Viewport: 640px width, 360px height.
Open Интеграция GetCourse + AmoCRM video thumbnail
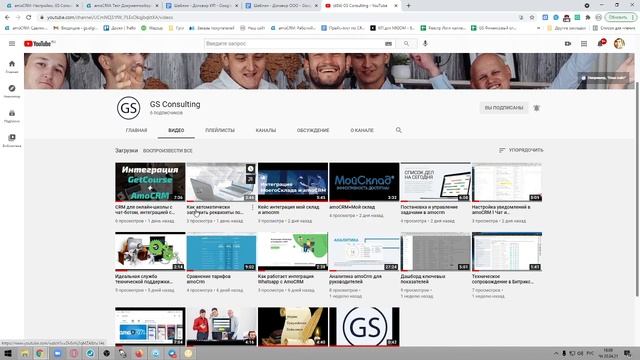pyautogui.click(x=150, y=182)
